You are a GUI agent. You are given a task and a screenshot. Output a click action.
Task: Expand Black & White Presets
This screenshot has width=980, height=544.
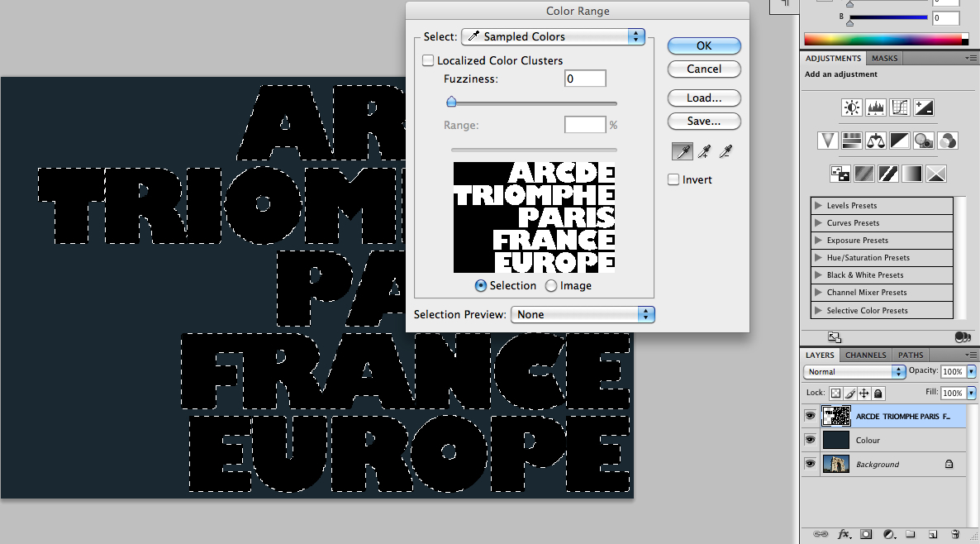tap(818, 274)
